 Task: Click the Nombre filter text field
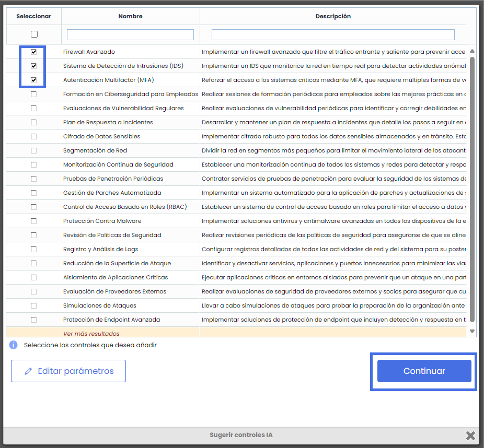pos(130,35)
